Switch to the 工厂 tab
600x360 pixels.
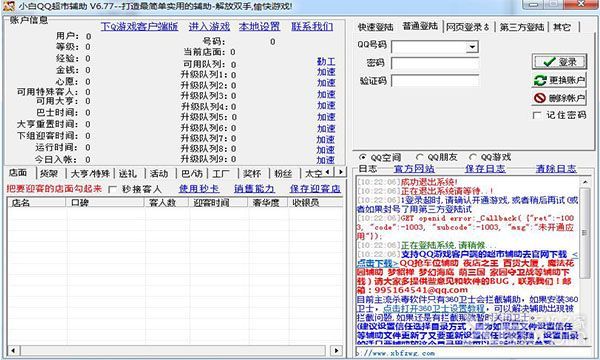click(x=221, y=174)
